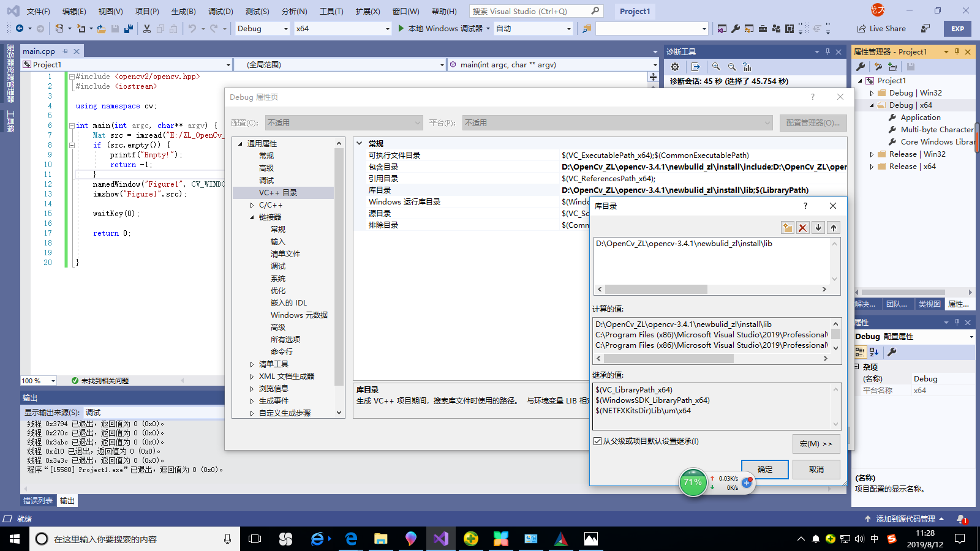Move the library path up with the arrow
The image size is (980, 551).
point(834,228)
